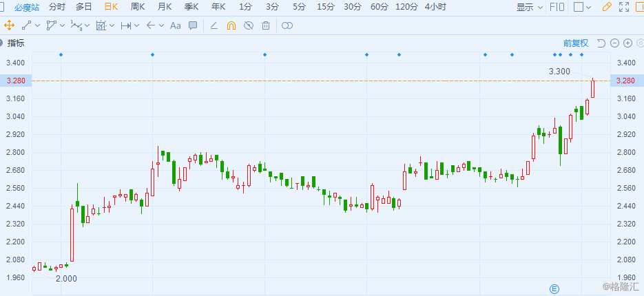
Task: Select the horizontal range measure tool
Action: (x=125, y=25)
